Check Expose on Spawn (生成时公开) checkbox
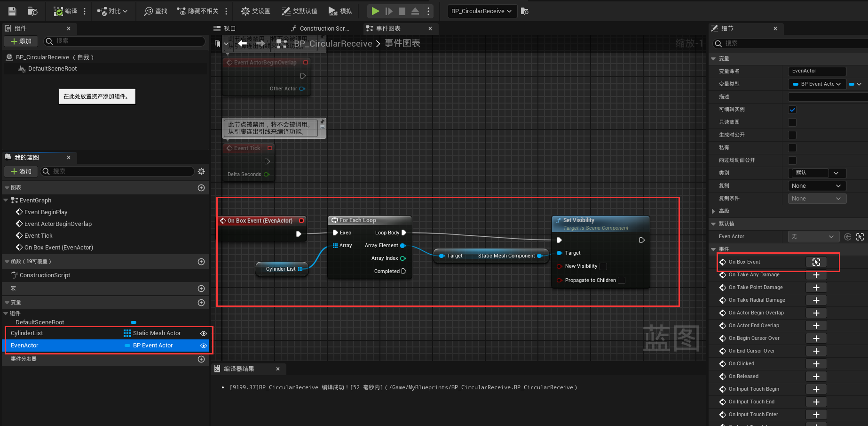This screenshot has width=868, height=426. tap(792, 135)
